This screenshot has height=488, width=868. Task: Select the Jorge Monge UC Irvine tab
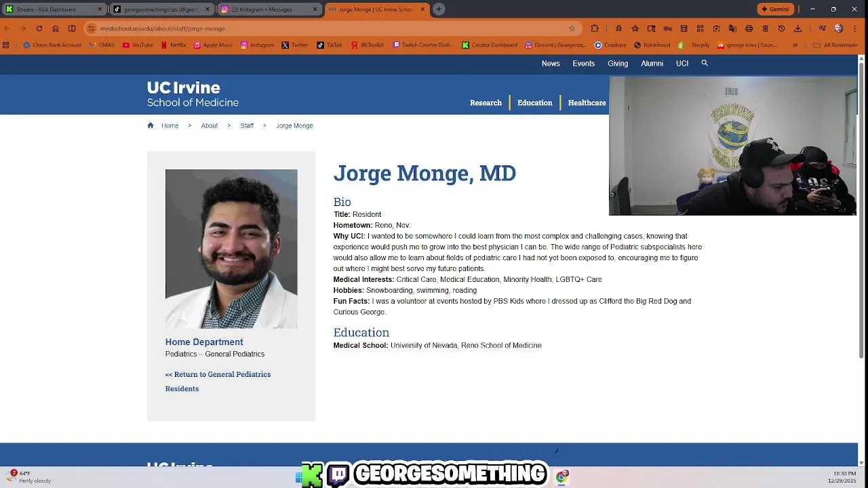point(376,9)
